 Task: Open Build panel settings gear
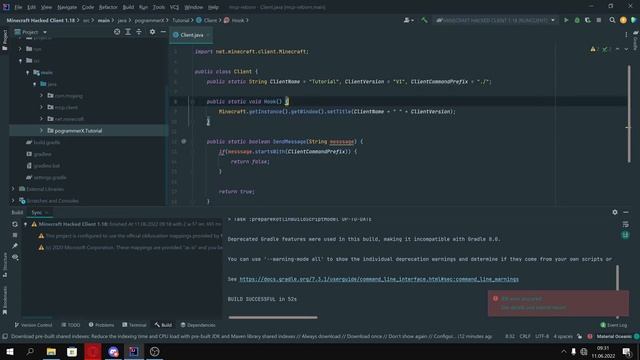(615, 212)
